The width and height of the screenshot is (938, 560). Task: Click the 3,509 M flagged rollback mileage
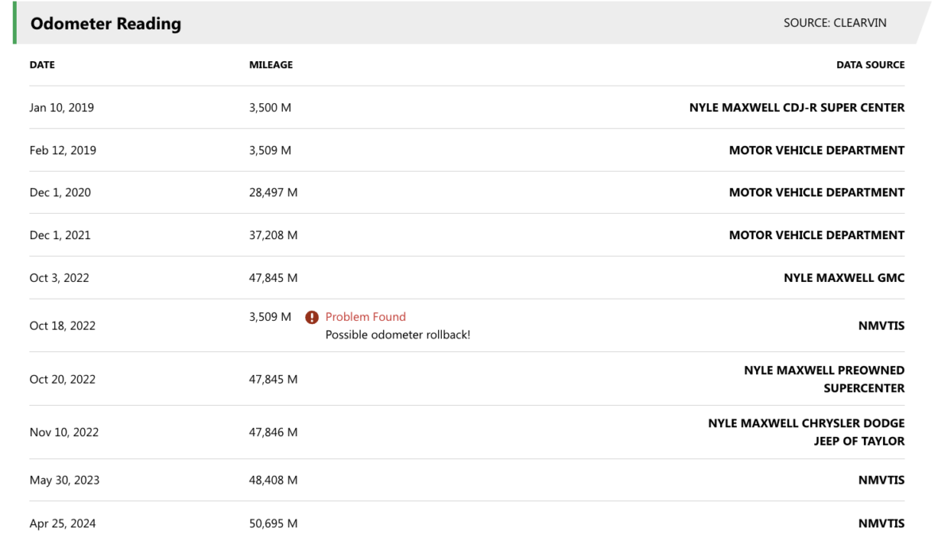coord(270,317)
